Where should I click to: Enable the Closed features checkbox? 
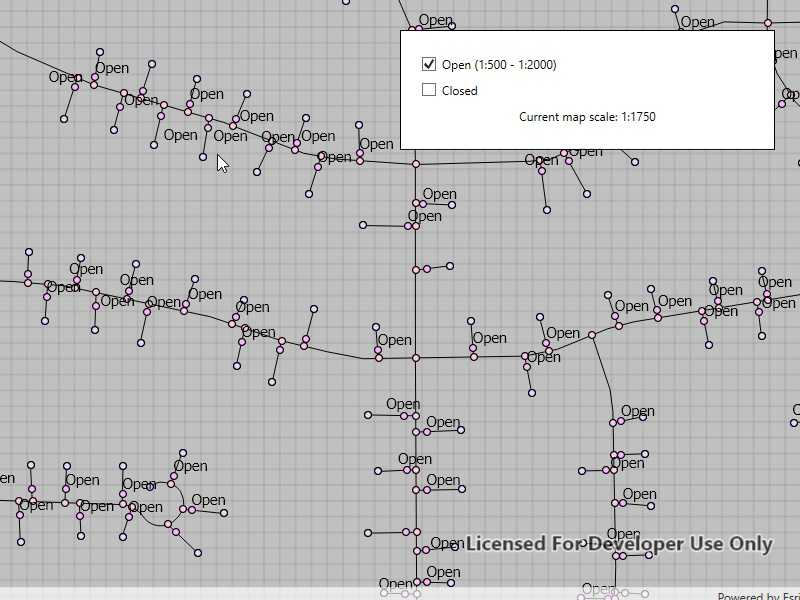tap(429, 90)
